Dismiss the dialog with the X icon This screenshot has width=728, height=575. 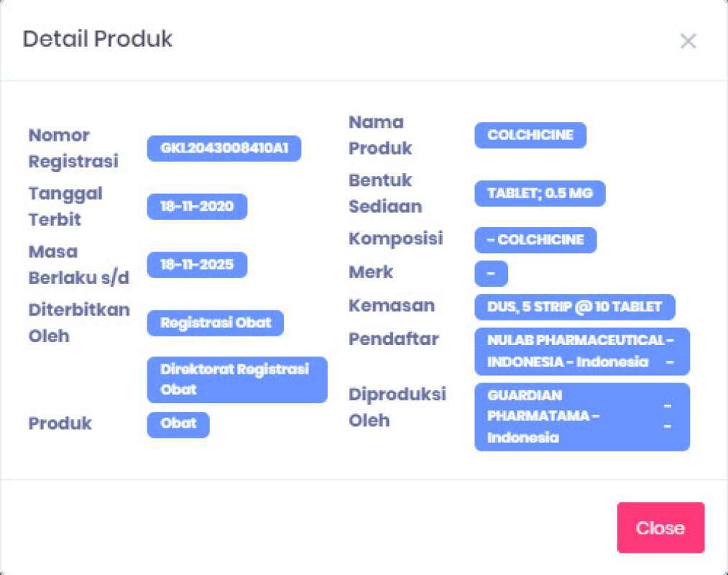[x=688, y=42]
